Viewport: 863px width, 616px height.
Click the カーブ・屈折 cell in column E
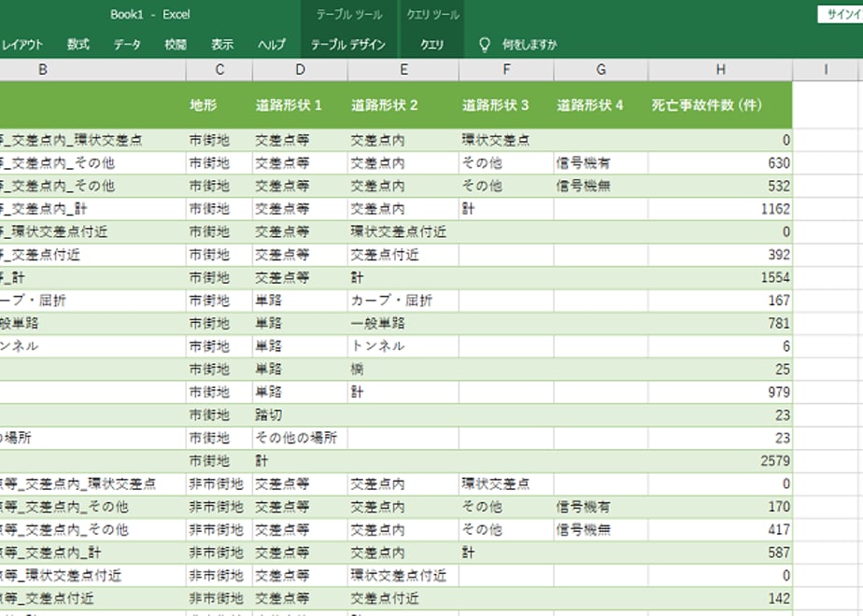(x=403, y=301)
